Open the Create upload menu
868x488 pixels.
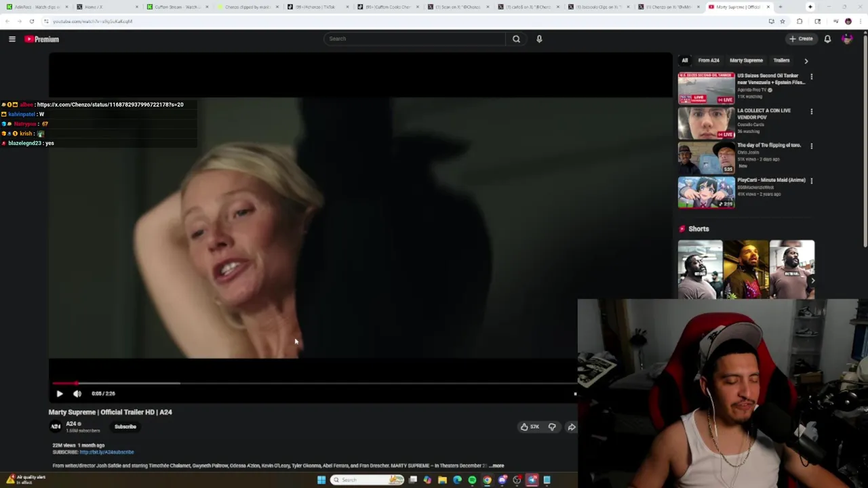[x=801, y=39]
